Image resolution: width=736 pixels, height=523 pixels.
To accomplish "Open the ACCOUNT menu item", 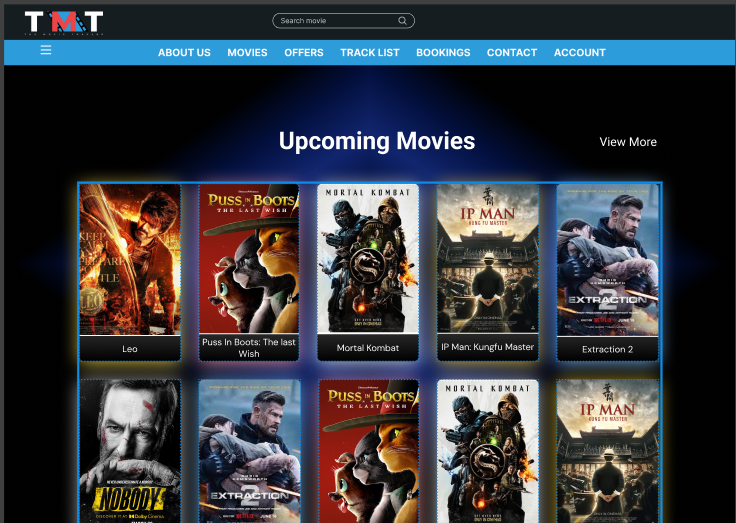I will [x=580, y=53].
